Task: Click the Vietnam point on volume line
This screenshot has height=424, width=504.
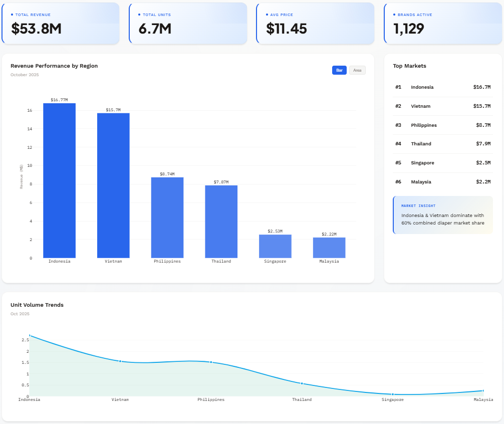Action: (x=120, y=361)
